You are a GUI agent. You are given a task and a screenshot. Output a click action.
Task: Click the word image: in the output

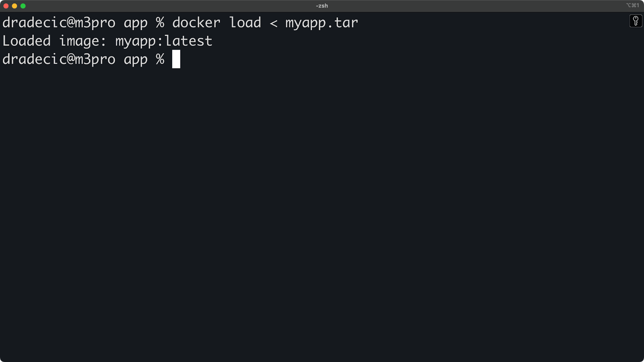[83, 41]
